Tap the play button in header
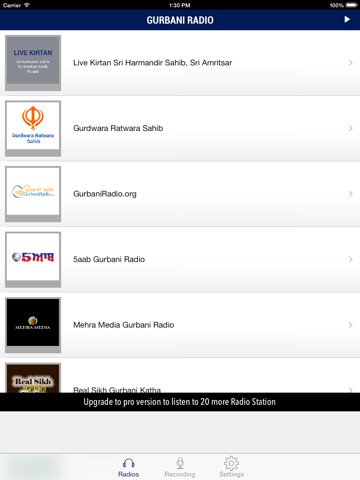This screenshot has width=360, height=480. pos(347,19)
